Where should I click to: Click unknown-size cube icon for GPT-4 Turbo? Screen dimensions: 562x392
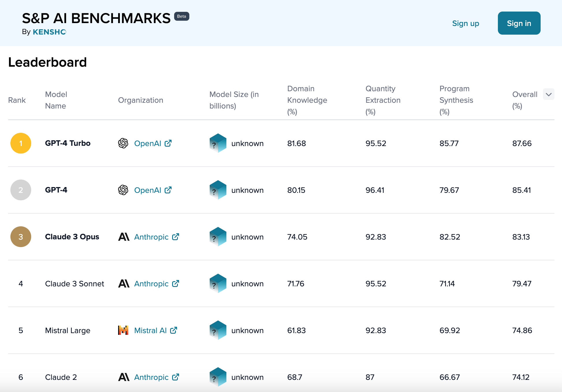pos(218,143)
